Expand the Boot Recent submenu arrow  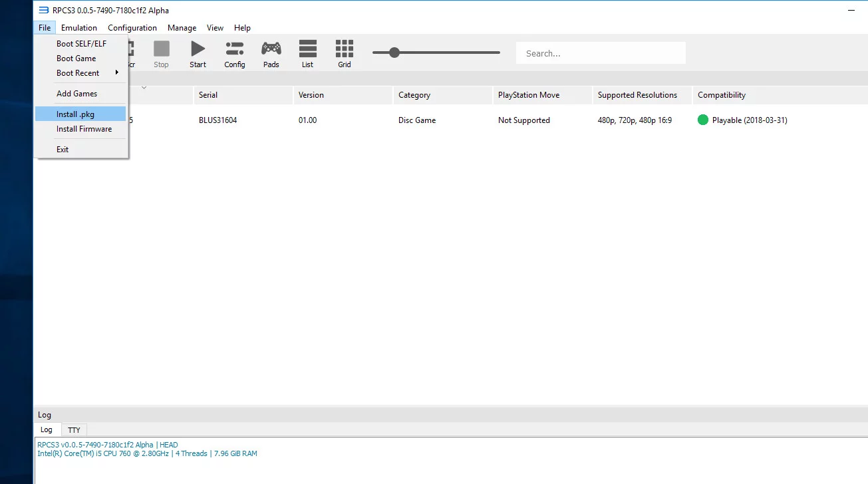pos(117,72)
